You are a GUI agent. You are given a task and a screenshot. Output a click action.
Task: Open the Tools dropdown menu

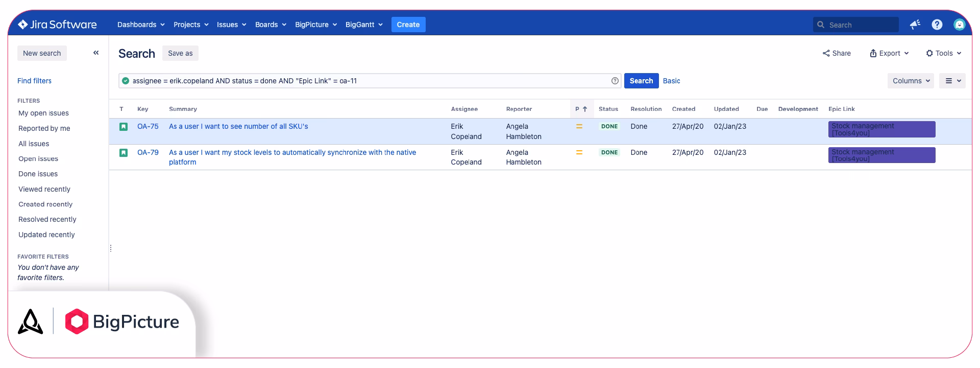[x=944, y=53]
